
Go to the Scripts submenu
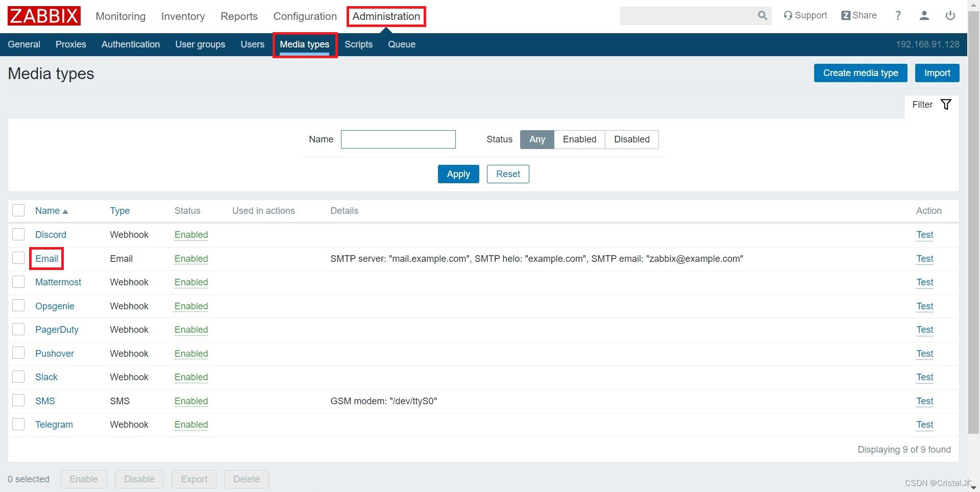point(358,44)
